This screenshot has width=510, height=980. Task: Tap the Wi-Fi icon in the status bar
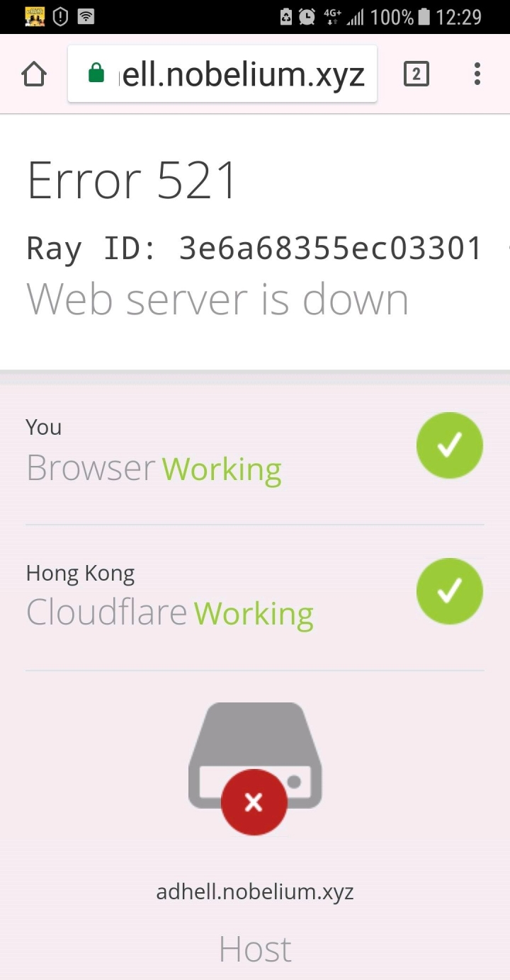[x=86, y=16]
